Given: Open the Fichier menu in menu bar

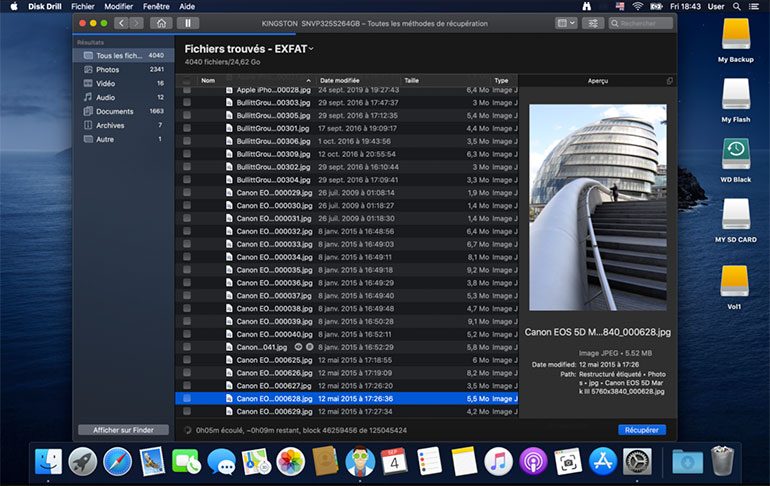Looking at the screenshot, I should [x=82, y=6].
